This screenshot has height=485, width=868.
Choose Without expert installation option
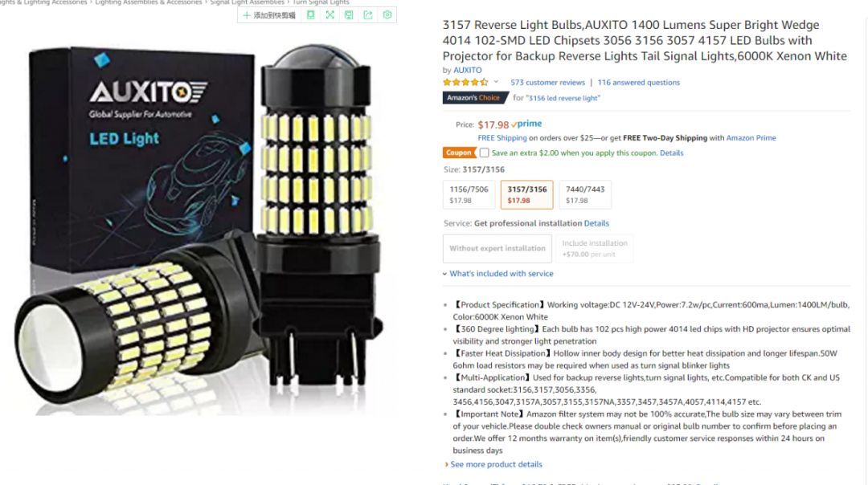[x=497, y=248]
